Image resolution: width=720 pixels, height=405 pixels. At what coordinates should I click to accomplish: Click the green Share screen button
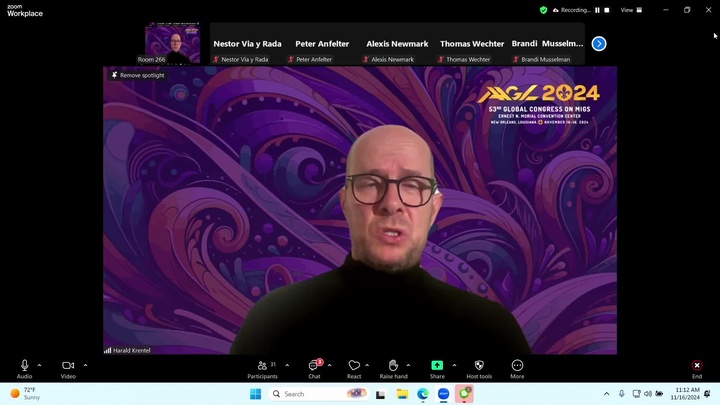point(437,366)
